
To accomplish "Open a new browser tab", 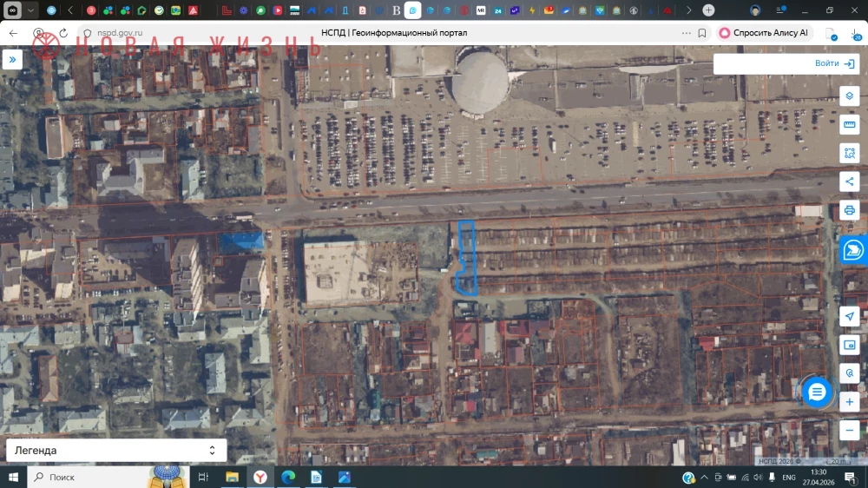I will click(x=708, y=10).
